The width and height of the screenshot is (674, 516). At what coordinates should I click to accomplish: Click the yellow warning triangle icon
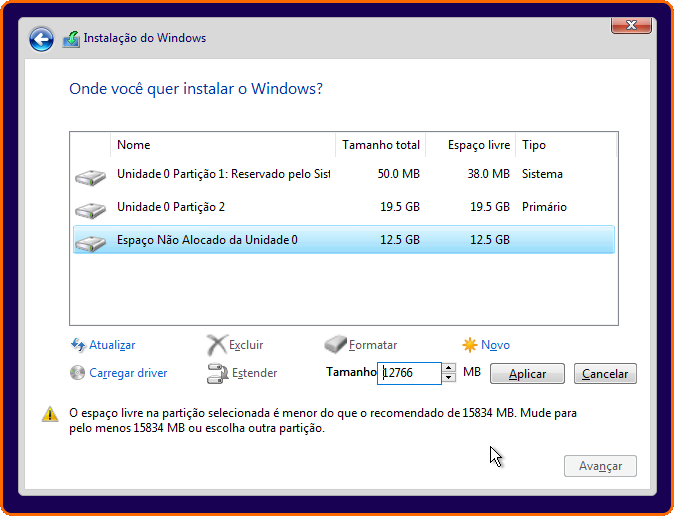(50, 414)
